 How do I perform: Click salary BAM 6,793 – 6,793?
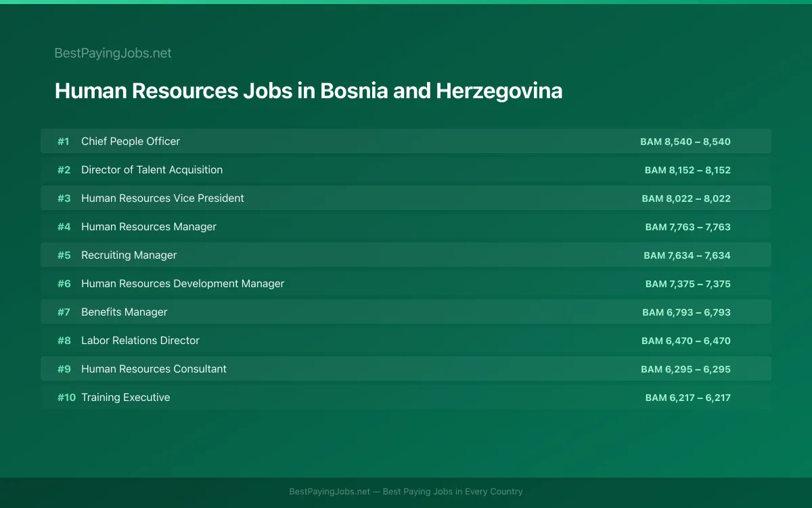coord(687,312)
